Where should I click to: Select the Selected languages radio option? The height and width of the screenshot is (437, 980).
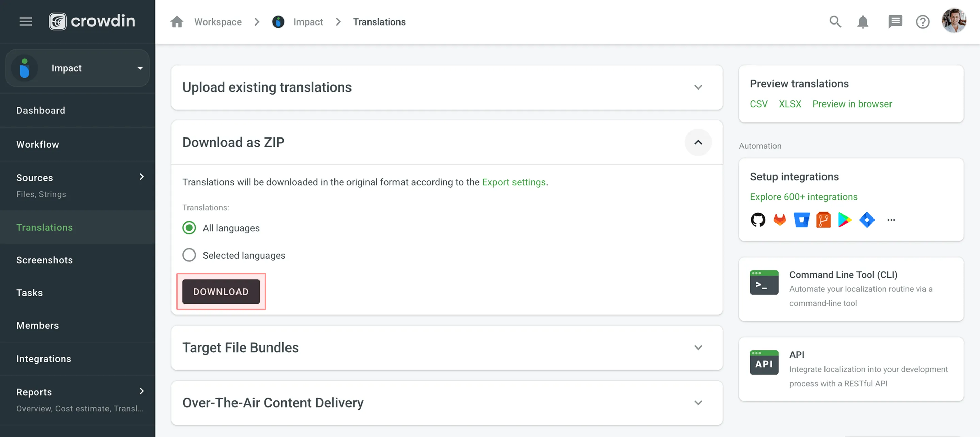pyautogui.click(x=189, y=255)
